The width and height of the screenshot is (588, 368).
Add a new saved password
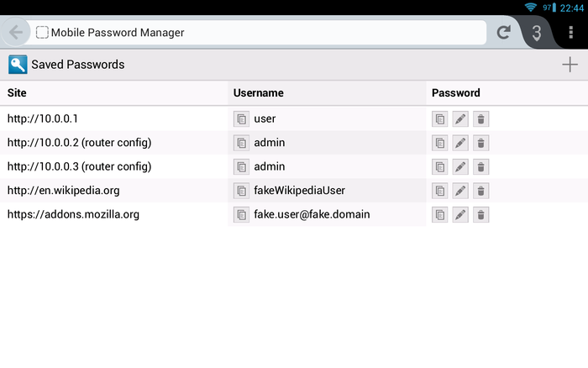pos(570,65)
